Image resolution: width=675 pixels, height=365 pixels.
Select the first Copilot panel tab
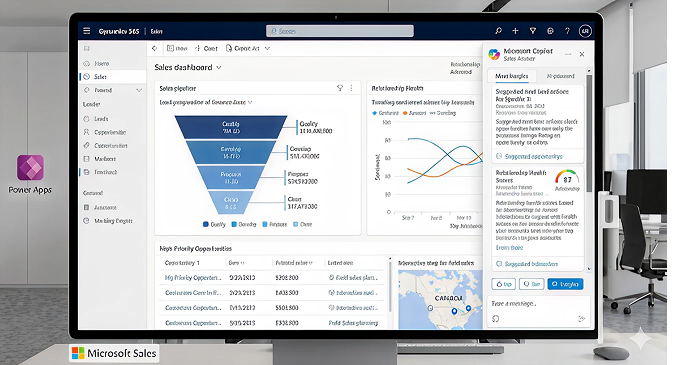[512, 76]
